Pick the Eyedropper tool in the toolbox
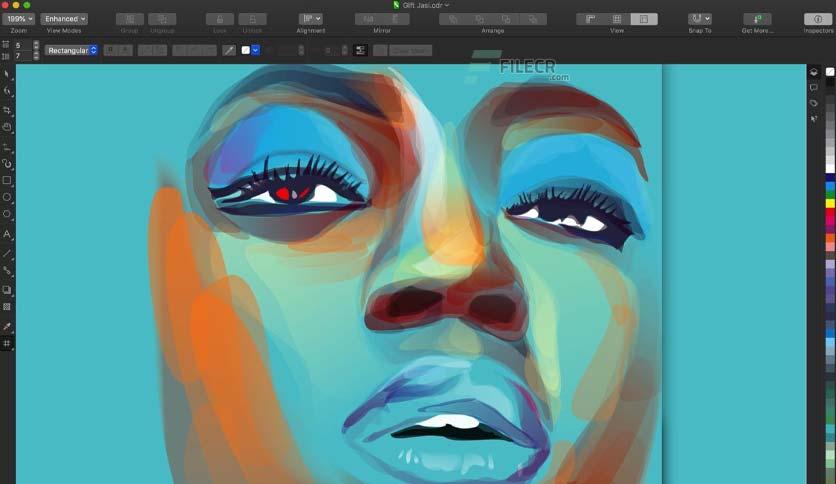The height and width of the screenshot is (484, 836). 7,327
